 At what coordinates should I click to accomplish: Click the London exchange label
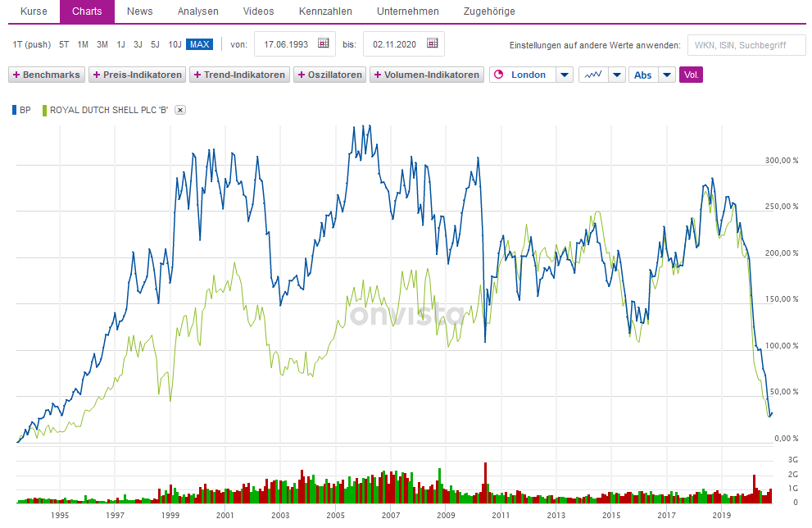point(528,75)
